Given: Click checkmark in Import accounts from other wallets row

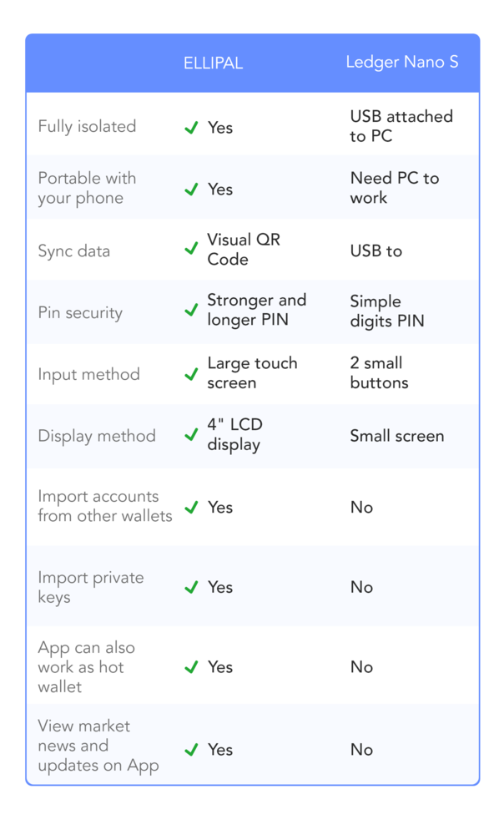Looking at the screenshot, I should 191,507.
